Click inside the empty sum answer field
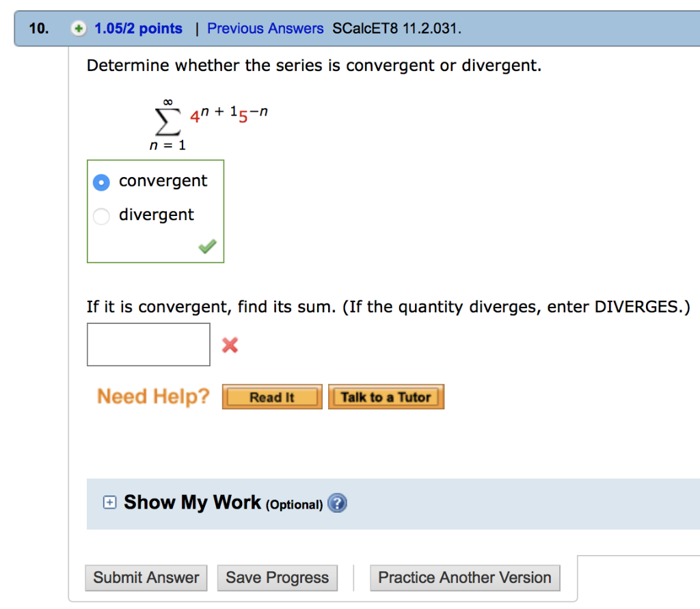This screenshot has height=609, width=700. point(148,344)
